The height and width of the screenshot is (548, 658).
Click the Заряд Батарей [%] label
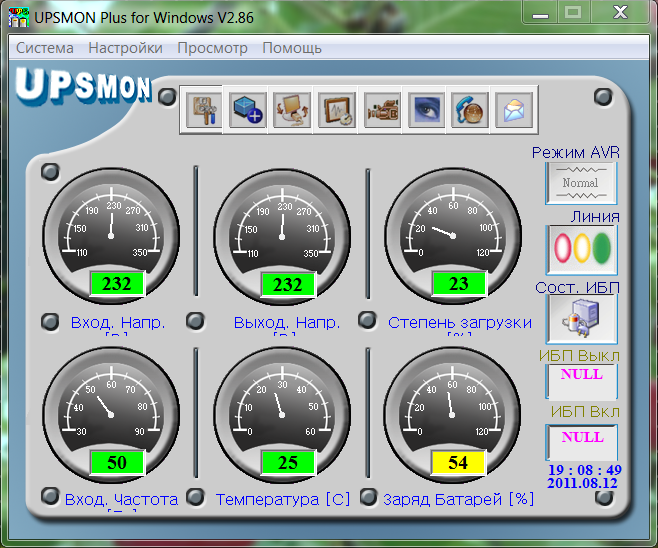458,499
